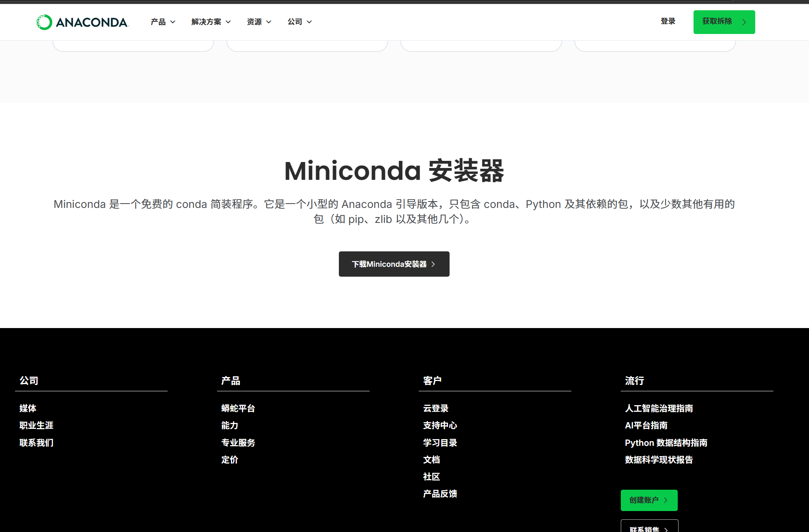Screen dimensions: 809x532
Task: Click the 登录 login link
Action: [668, 21]
